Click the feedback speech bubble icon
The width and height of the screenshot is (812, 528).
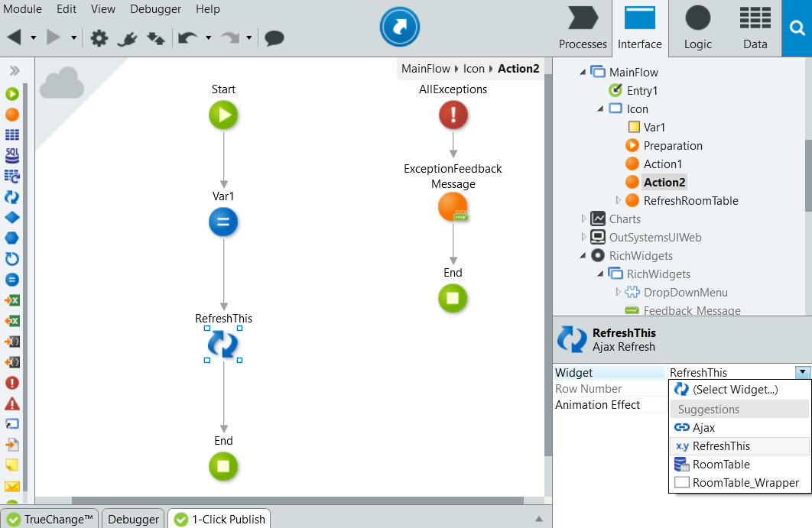(274, 37)
